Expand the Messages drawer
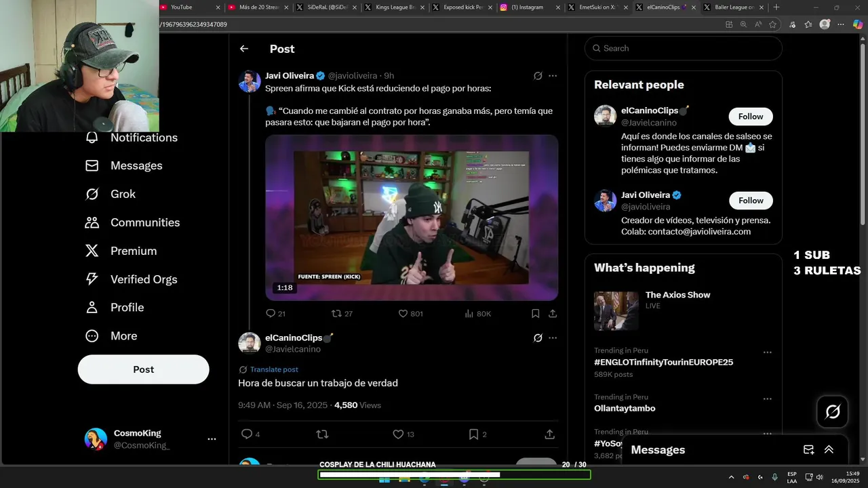 (829, 450)
